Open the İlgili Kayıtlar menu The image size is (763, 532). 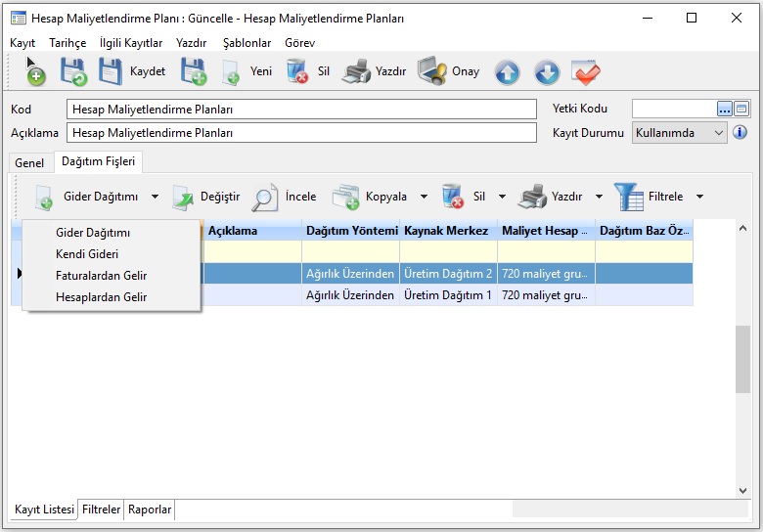tap(131, 43)
